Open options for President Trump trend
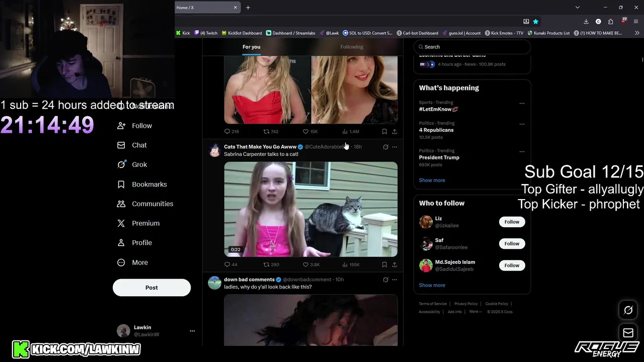Viewport: 644px width, 362px height. tap(522, 151)
